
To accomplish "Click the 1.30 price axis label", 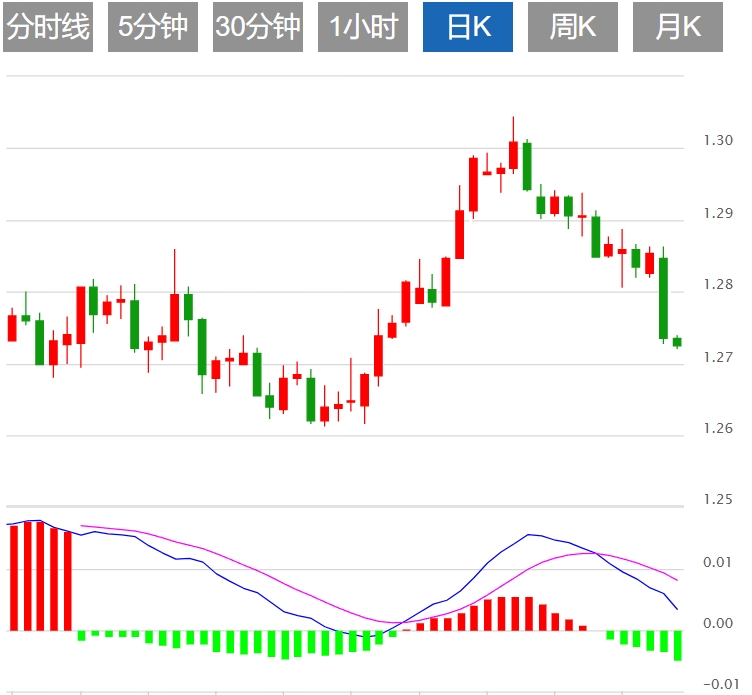I will click(x=718, y=141).
